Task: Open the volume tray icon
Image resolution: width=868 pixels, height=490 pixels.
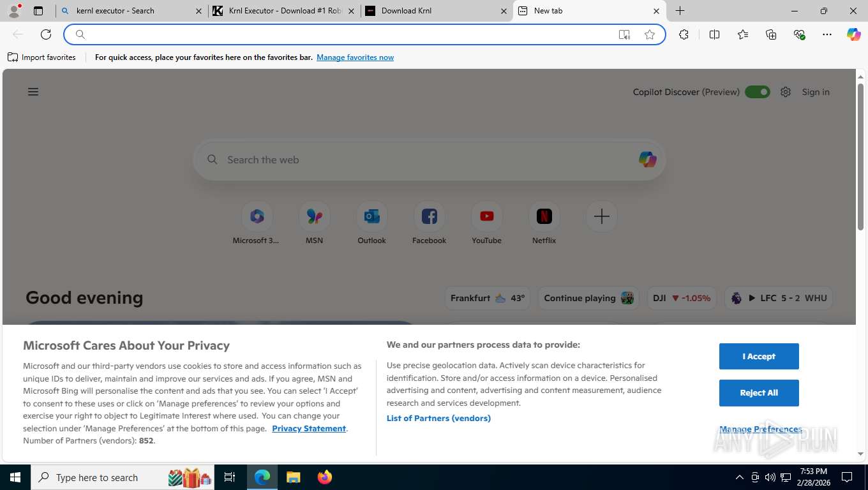Action: click(x=770, y=477)
